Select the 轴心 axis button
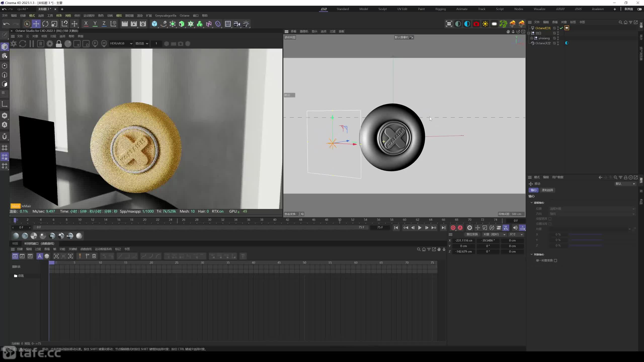This screenshot has height=362, width=644. [x=533, y=190]
